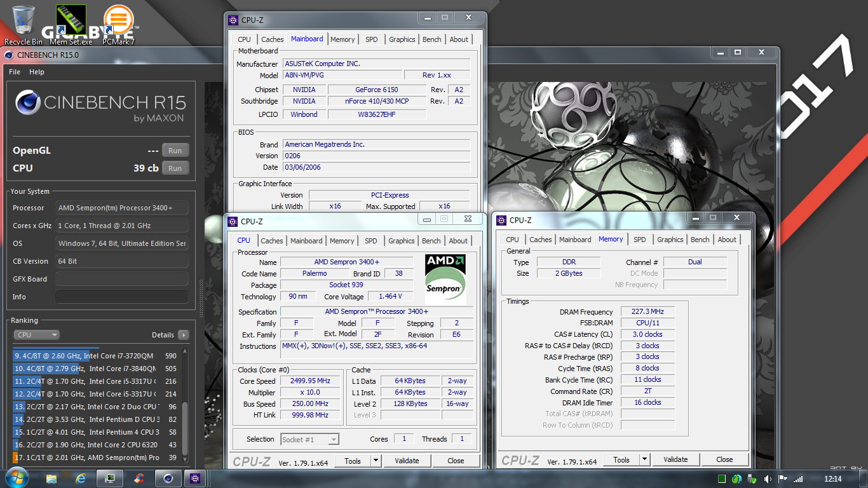Select ranking row AMD Sempron 39

click(95, 457)
